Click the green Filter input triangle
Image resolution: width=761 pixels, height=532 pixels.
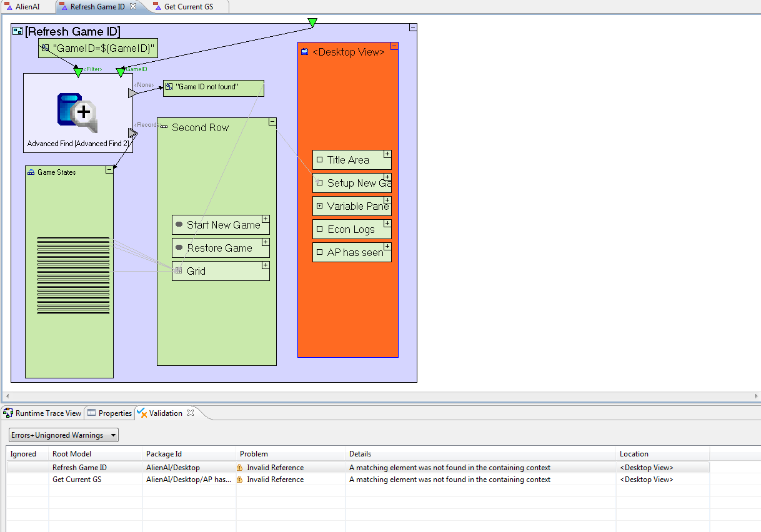[x=78, y=73]
